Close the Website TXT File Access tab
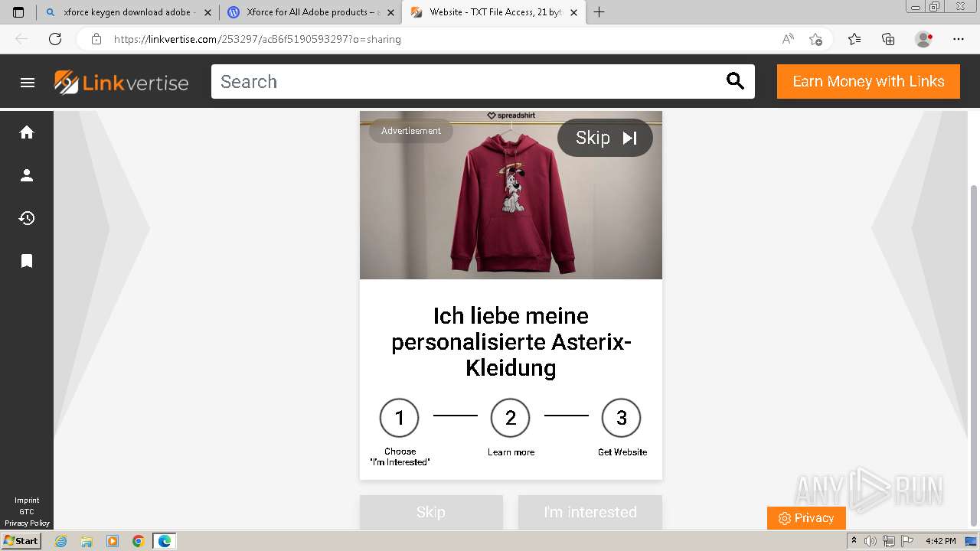This screenshot has height=551, width=980. click(x=573, y=12)
